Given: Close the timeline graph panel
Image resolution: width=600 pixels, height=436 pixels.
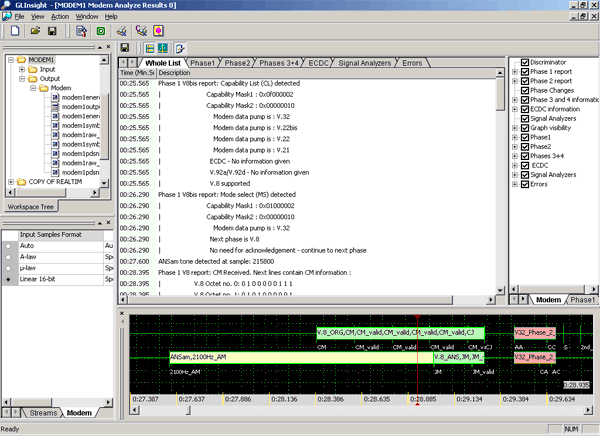Looking at the screenshot, I should click(x=122, y=313).
